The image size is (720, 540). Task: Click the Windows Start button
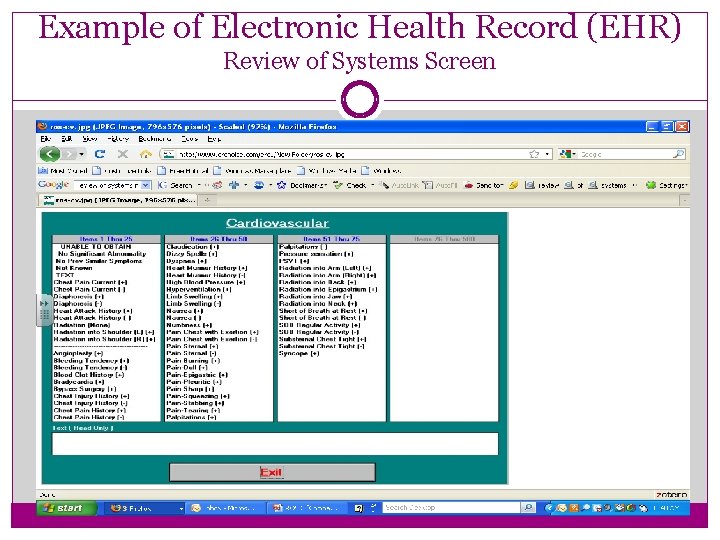(x=67, y=508)
